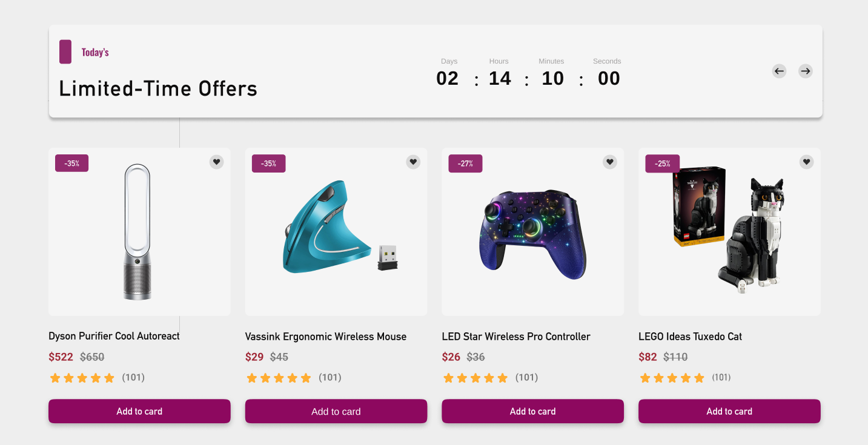Like the LEGO Ideas Tuxedo Cat
The width and height of the screenshot is (868, 445).
(x=806, y=162)
